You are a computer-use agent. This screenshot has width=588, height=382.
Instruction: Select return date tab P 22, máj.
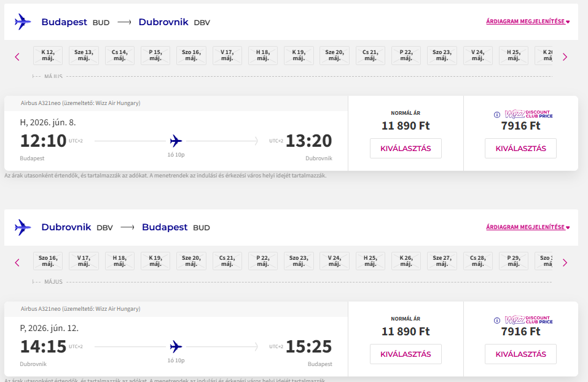pyautogui.click(x=263, y=261)
